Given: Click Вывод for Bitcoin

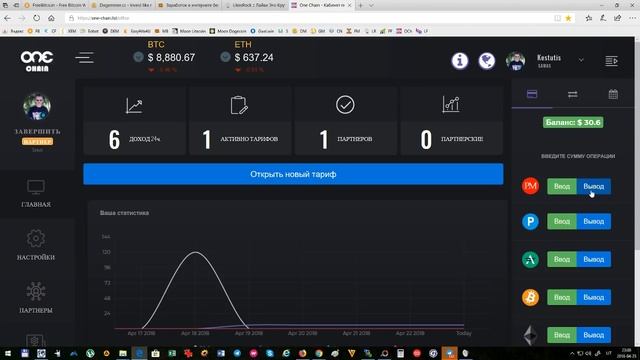Looking at the screenshot, I should 594,297.
